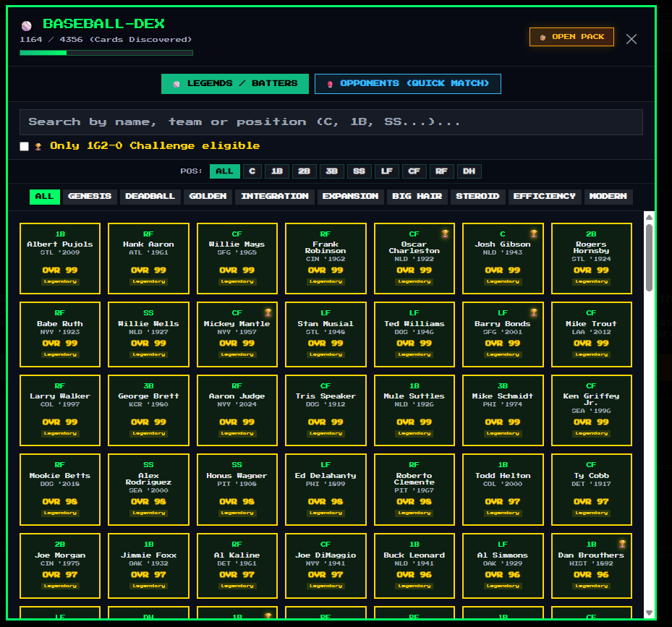Filter by position RF
This screenshot has height=627, width=672.
click(441, 171)
